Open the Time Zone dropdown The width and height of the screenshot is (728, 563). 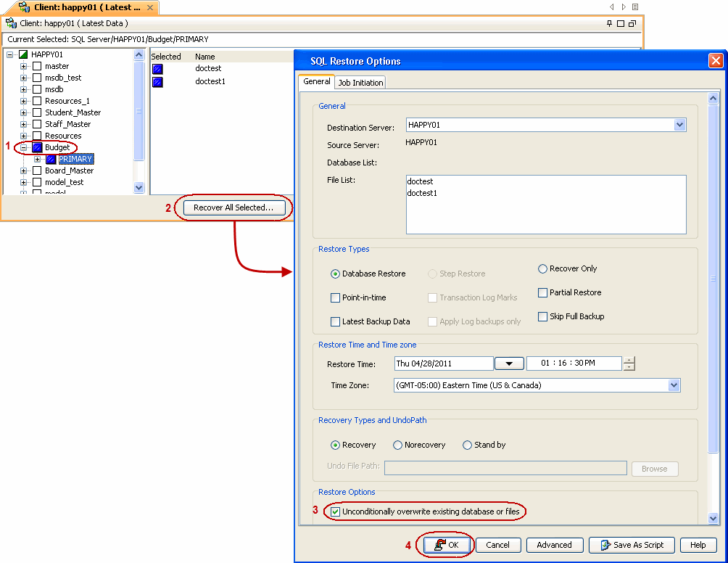674,385
